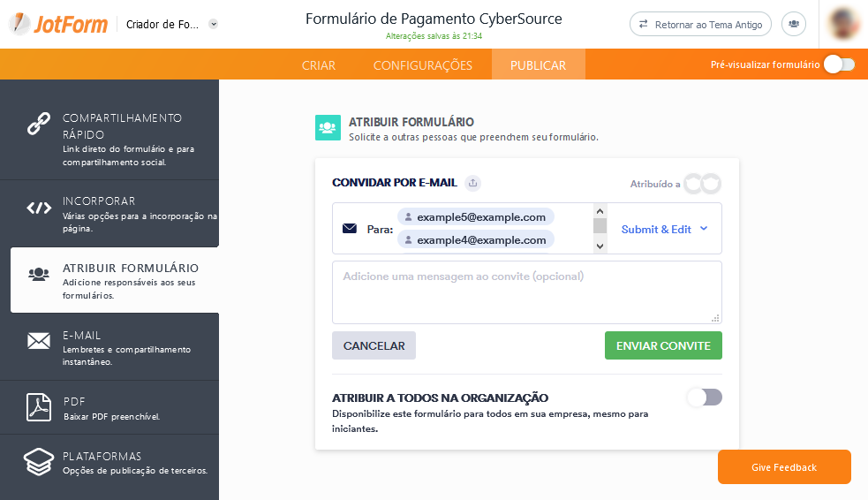Click the JotForm logo icon
The image size is (868, 500).
pos(21,24)
